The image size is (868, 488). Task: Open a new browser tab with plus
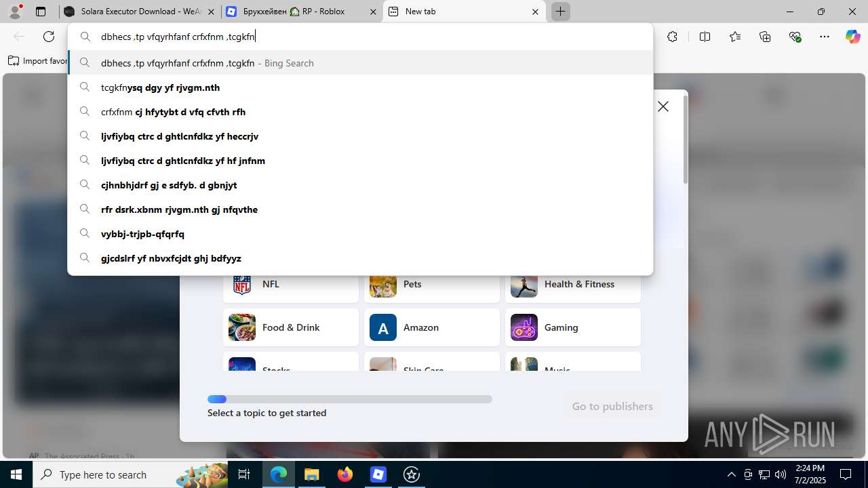pos(561,12)
